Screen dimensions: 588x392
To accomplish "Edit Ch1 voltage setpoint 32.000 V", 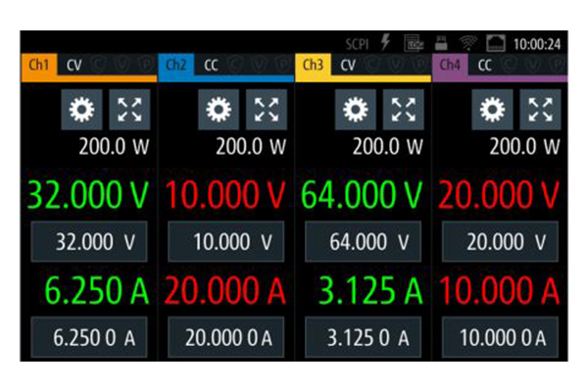I will coord(89,241).
